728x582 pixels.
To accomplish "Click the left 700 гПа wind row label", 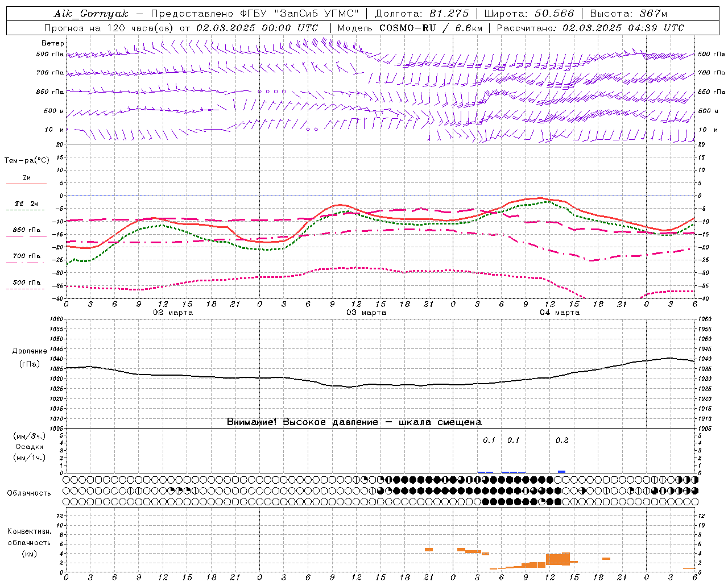I will 50,73.
